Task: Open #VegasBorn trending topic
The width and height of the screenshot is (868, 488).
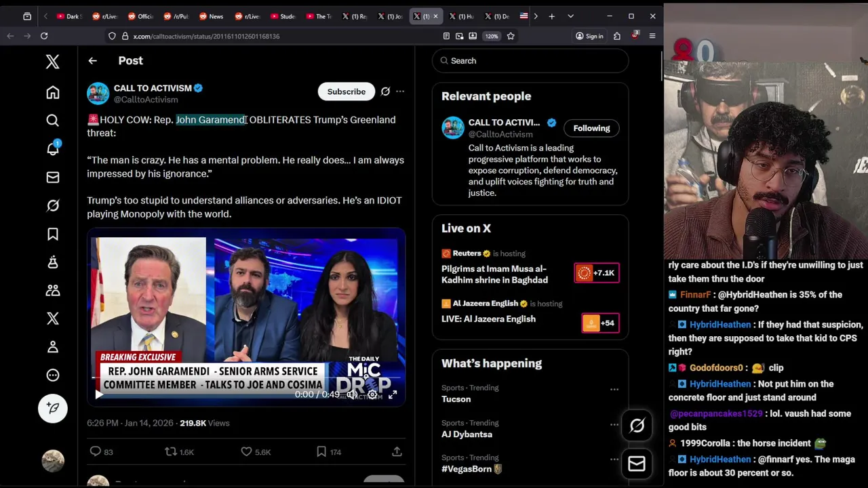Action: point(472,469)
